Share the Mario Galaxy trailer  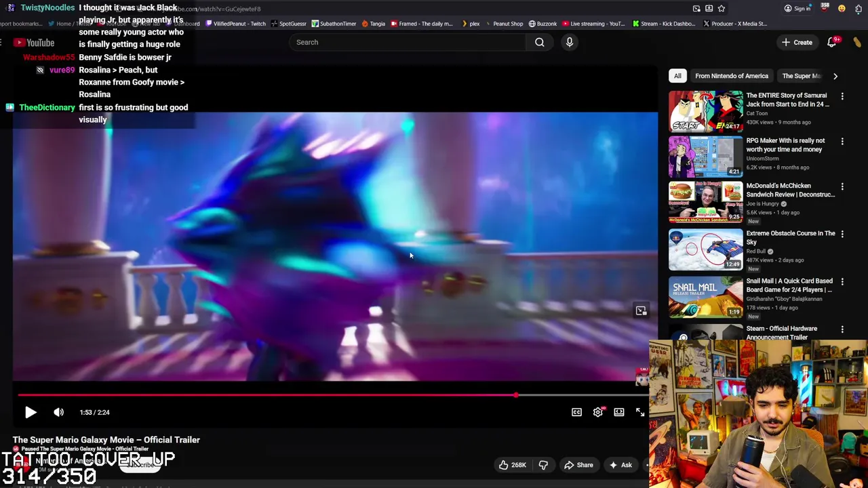578,465
